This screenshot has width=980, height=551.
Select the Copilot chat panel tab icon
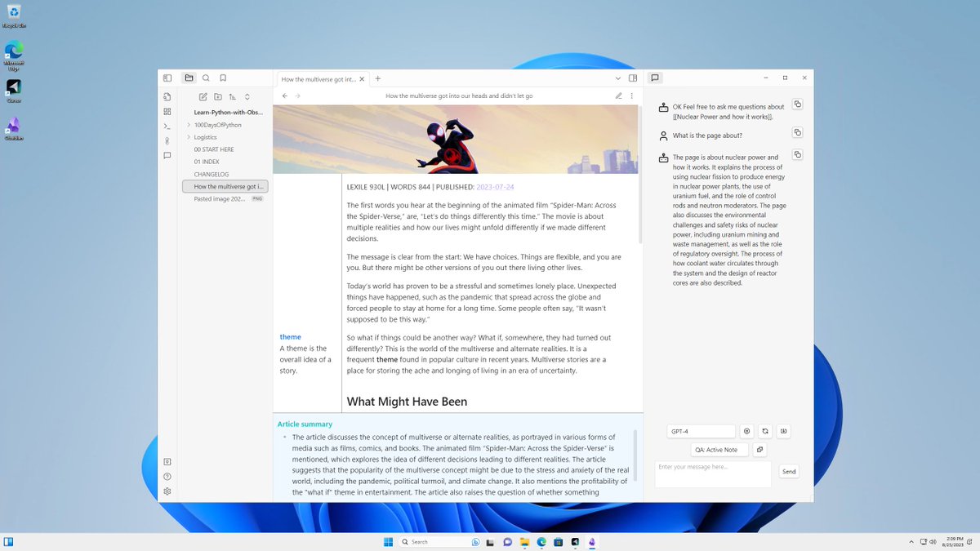[x=655, y=78]
